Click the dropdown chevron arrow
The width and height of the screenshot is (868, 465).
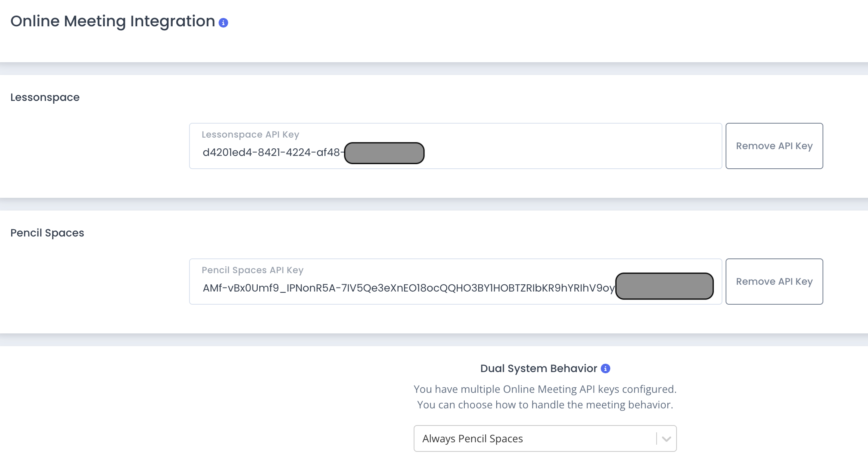(666, 439)
